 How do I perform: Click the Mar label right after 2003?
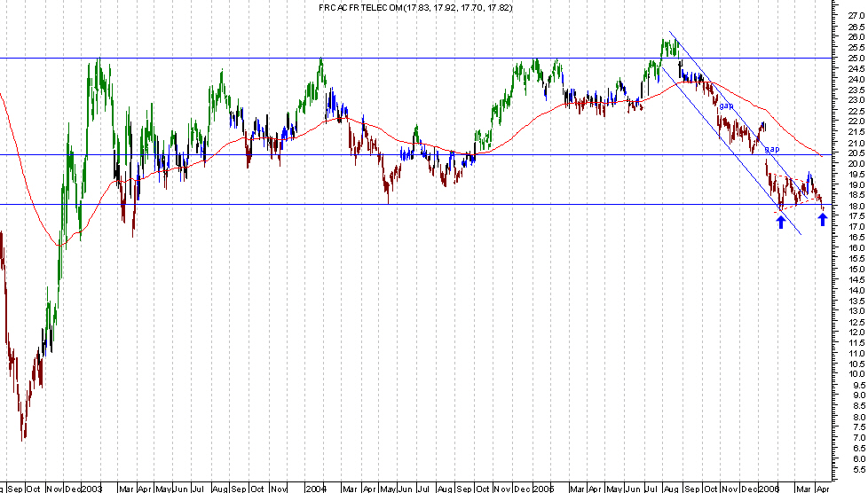pos(126,489)
